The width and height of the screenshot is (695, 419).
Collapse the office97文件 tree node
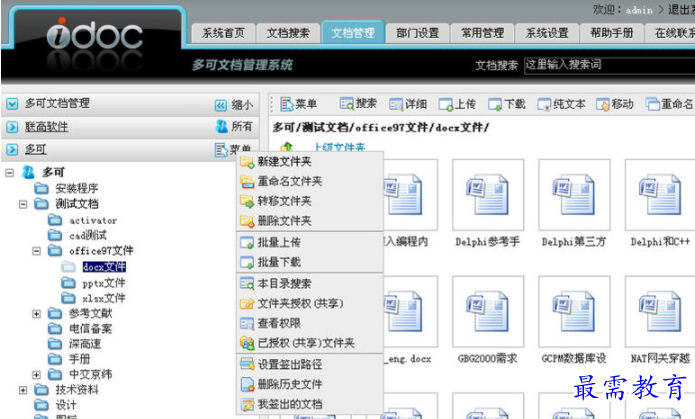click(x=36, y=251)
